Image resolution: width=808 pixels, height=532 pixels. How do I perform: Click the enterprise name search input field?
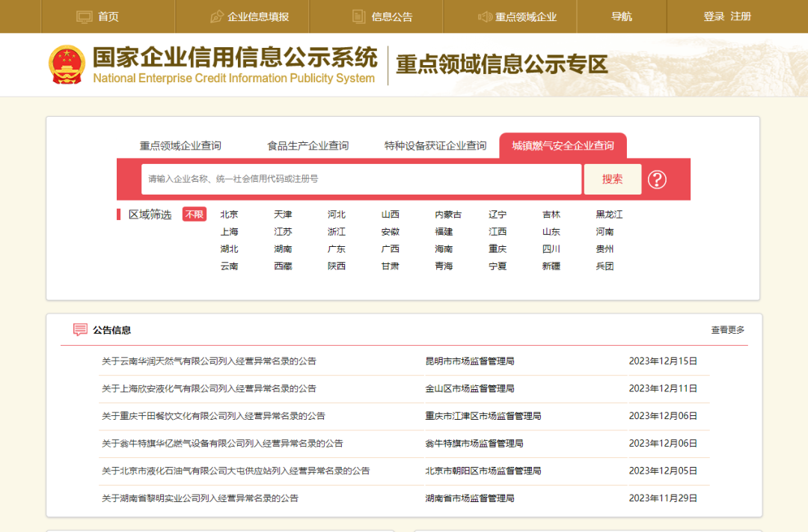pyautogui.click(x=361, y=180)
